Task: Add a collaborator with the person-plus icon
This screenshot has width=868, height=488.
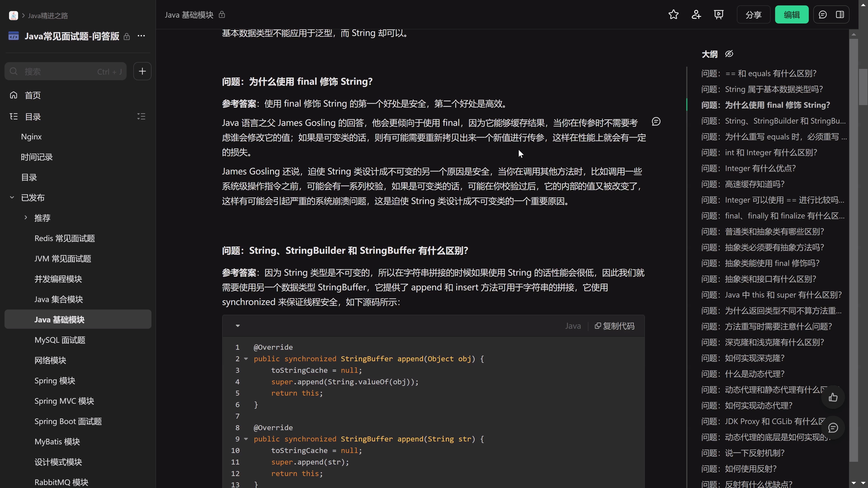Action: (x=696, y=14)
